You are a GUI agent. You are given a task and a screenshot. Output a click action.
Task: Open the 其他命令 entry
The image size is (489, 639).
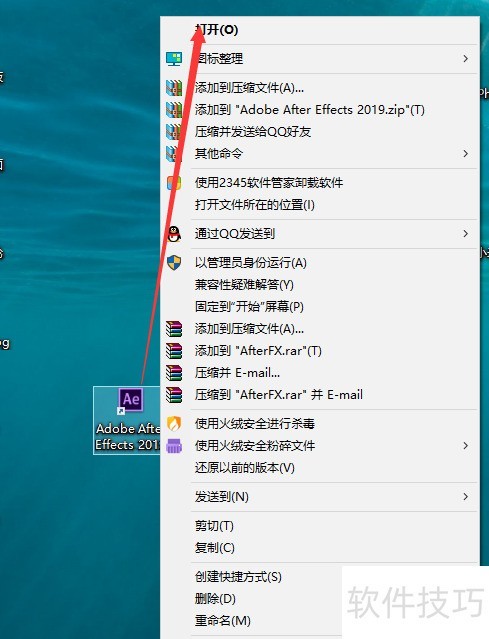click(x=320, y=154)
